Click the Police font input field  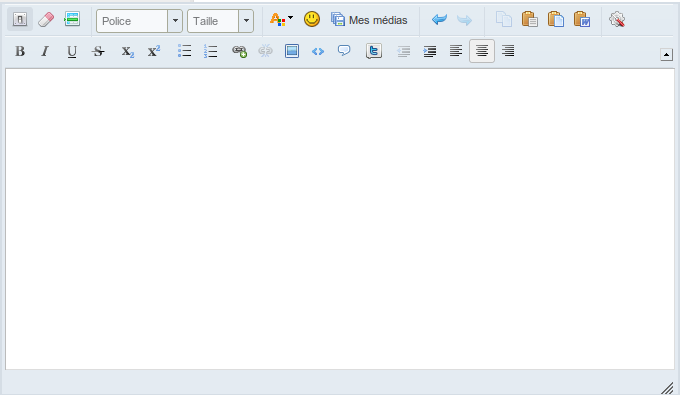(132, 21)
